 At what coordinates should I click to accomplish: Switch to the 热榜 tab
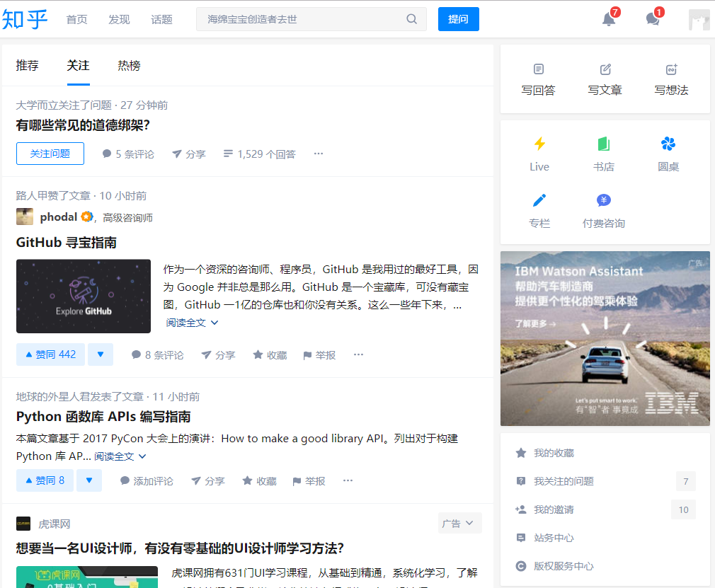click(x=130, y=65)
